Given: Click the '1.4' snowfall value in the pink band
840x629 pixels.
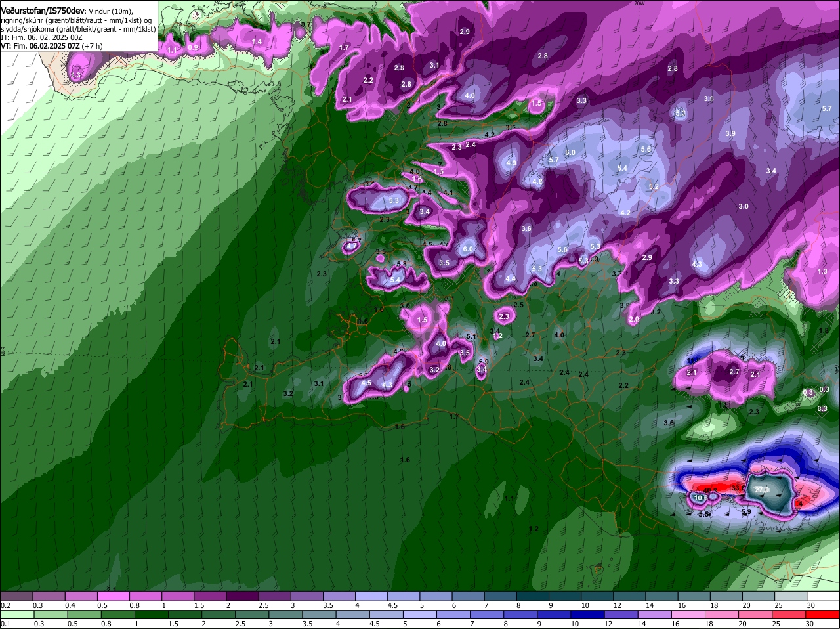Looking at the screenshot, I should 257,41.
